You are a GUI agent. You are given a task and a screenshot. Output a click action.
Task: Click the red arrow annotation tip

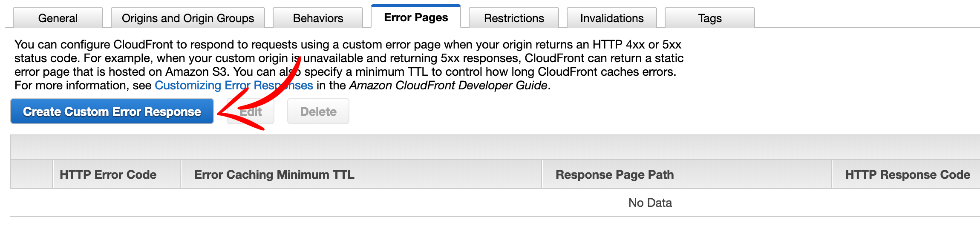tap(219, 113)
